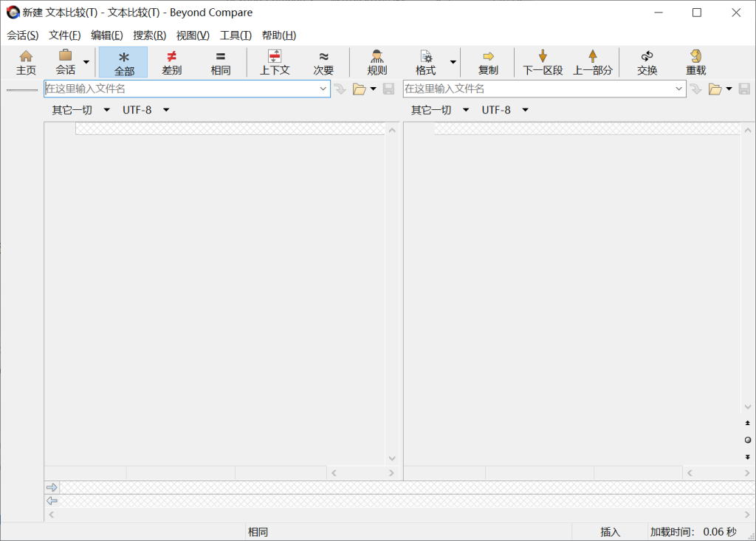The height and width of the screenshot is (541, 756).
Task: Click the right pane scroll down arrow
Action: (x=748, y=407)
